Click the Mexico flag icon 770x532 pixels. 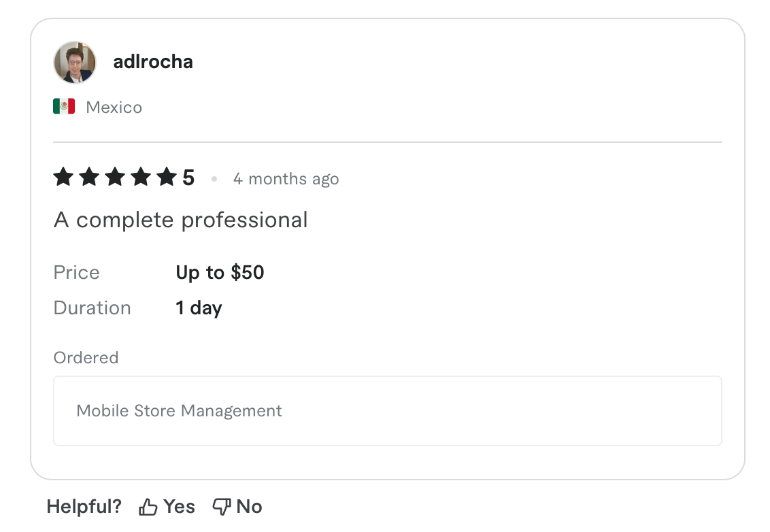pos(63,106)
